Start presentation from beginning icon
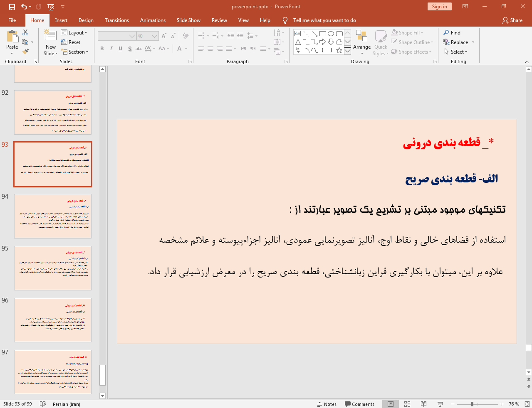 (51, 7)
